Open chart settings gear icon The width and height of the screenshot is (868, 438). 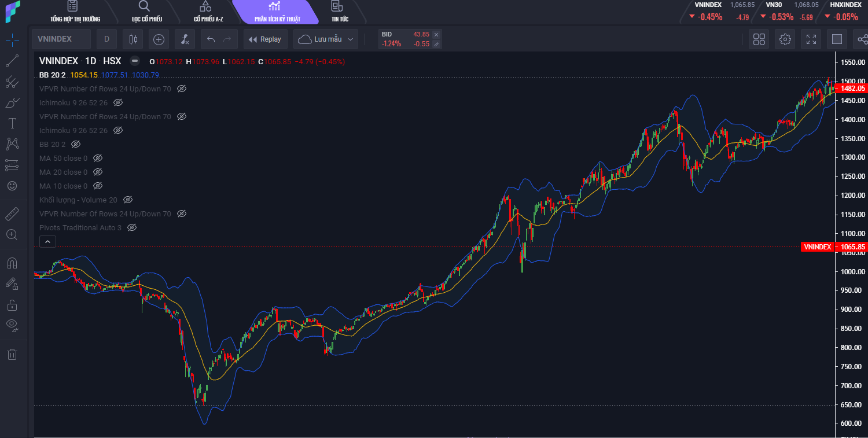click(785, 39)
